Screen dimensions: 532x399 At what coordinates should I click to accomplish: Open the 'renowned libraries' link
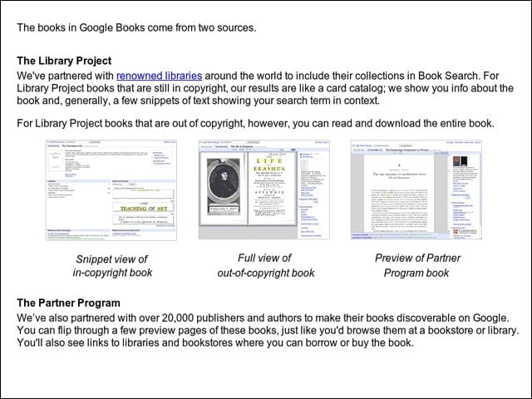click(x=159, y=76)
